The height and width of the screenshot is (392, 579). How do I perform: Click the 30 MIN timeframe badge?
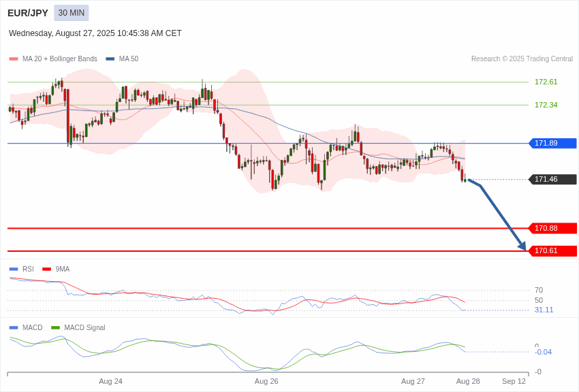point(72,13)
